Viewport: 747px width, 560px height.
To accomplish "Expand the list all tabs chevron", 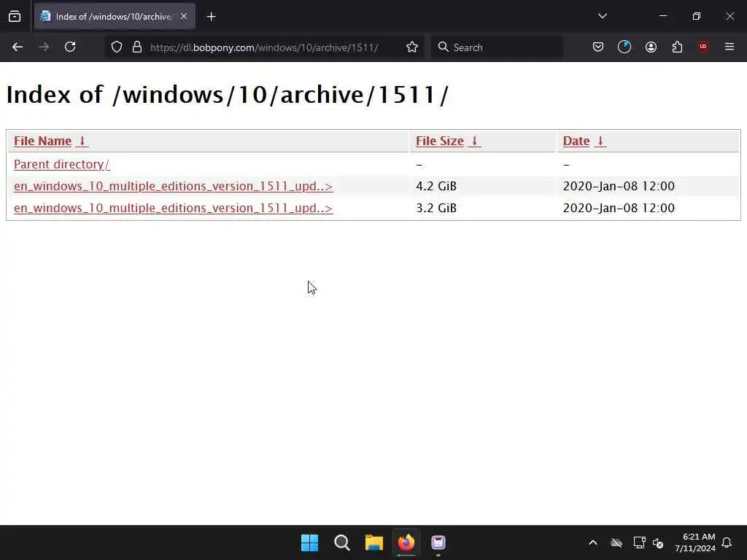I will click(x=602, y=16).
